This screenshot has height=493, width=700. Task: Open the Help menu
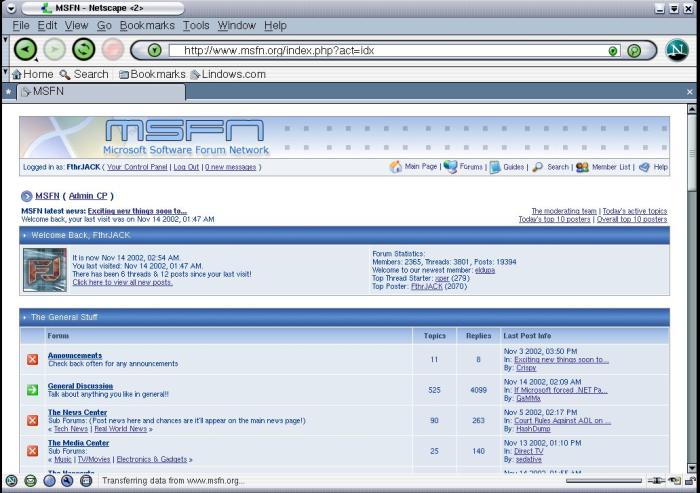[x=275, y=25]
